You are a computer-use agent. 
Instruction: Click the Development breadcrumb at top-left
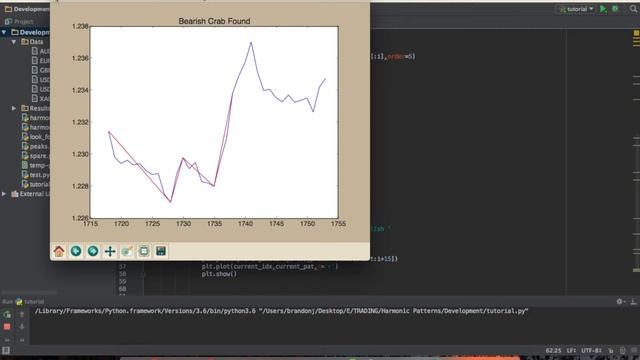tap(27, 9)
